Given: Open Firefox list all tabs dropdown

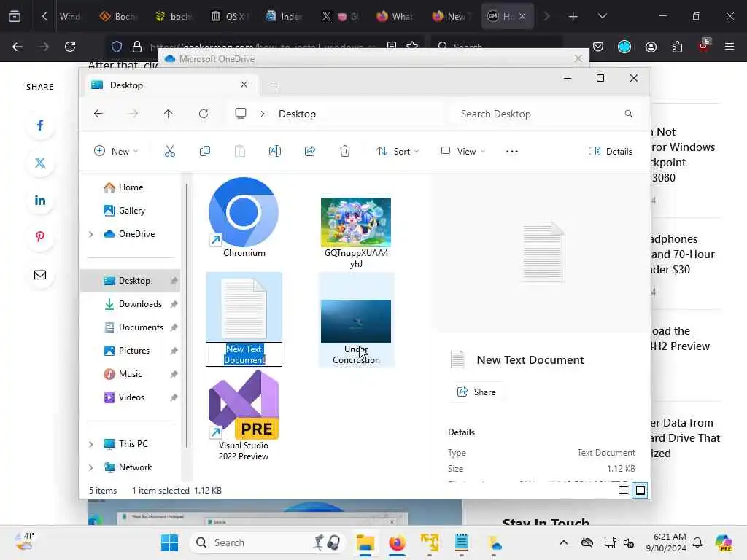Looking at the screenshot, I should [602, 17].
